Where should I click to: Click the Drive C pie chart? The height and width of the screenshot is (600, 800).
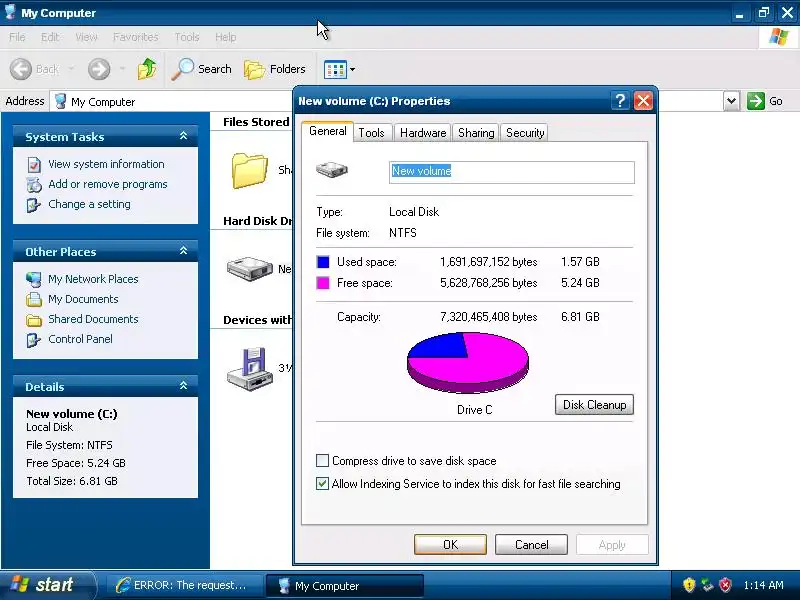pyautogui.click(x=468, y=363)
